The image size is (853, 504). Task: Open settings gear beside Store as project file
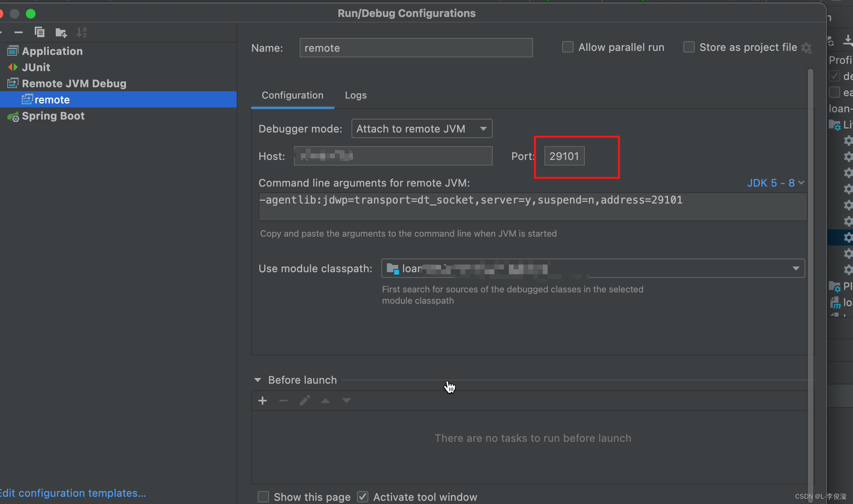pos(807,48)
